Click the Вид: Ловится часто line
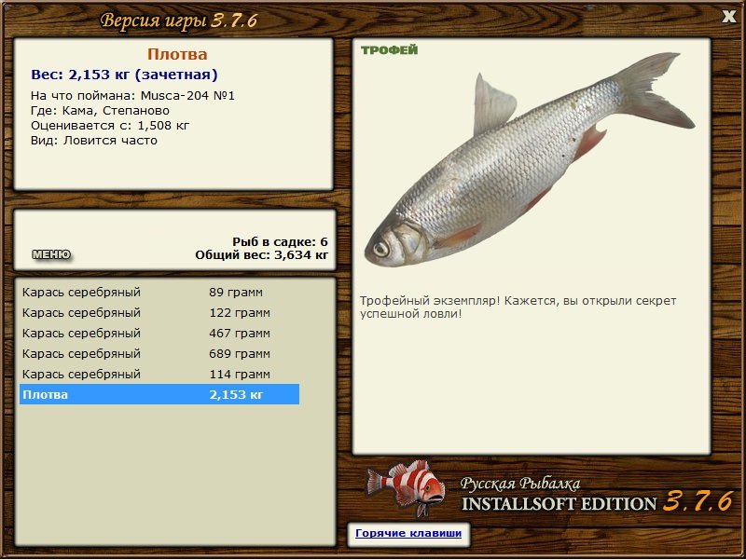Image resolution: width=746 pixels, height=560 pixels. click(94, 141)
